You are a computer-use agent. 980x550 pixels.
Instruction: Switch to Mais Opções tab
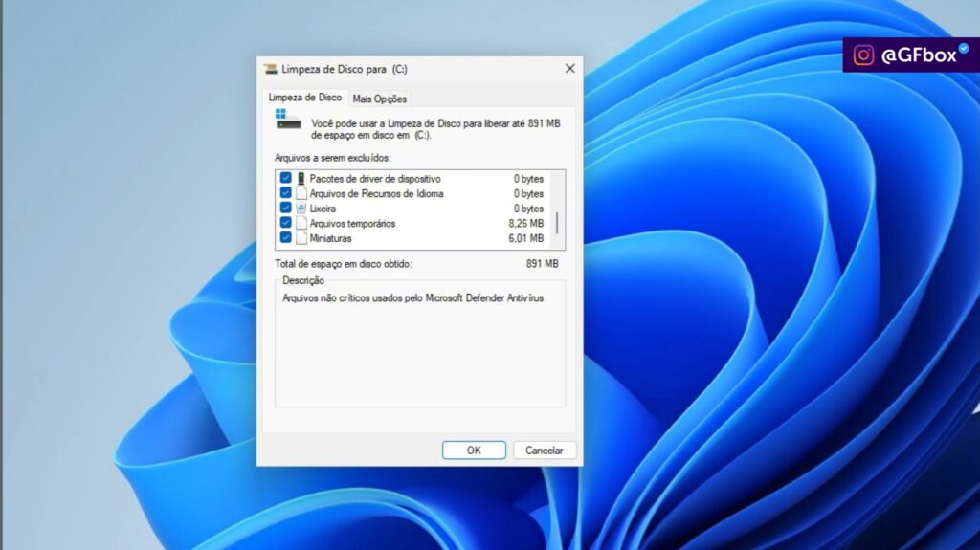pyautogui.click(x=379, y=99)
